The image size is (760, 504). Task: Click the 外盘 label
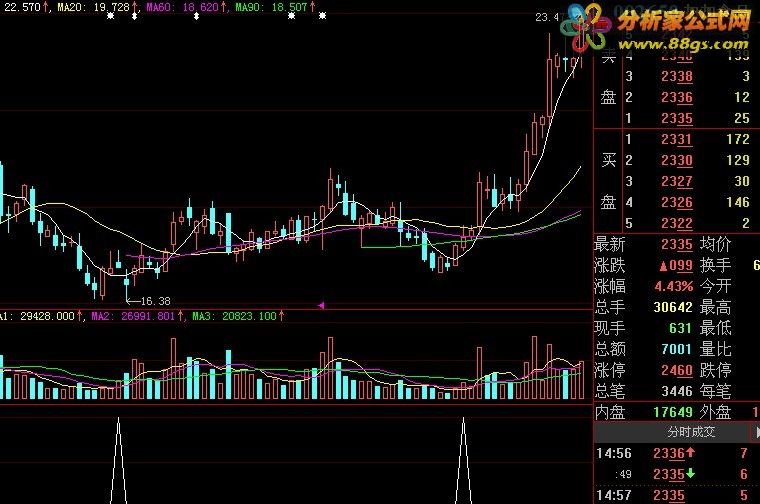coord(715,412)
